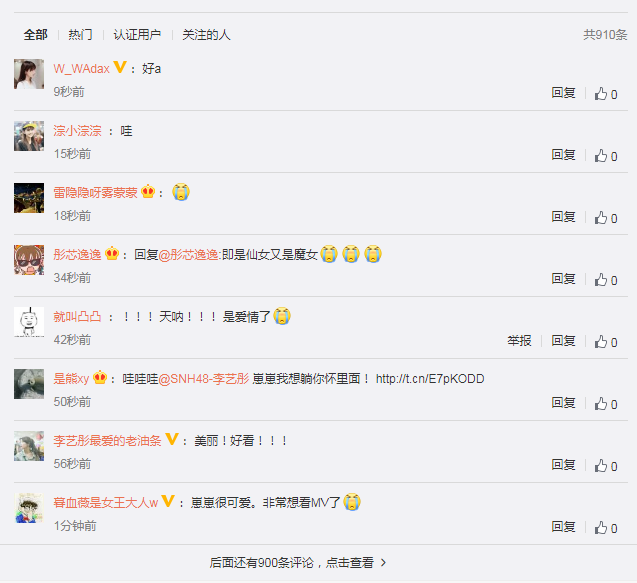Select the 关注的人 filter tab

(x=206, y=35)
